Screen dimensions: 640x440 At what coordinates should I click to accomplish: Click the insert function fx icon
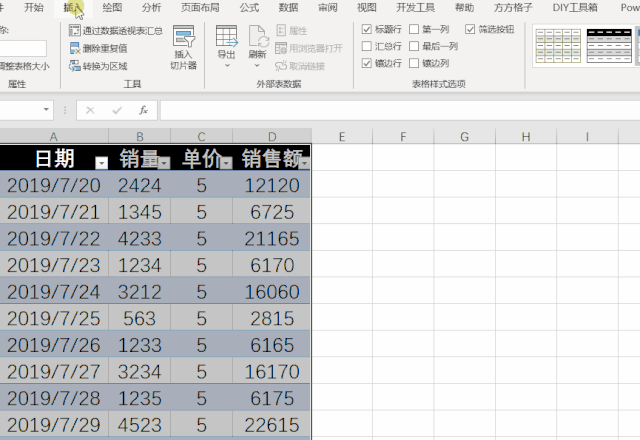(143, 110)
